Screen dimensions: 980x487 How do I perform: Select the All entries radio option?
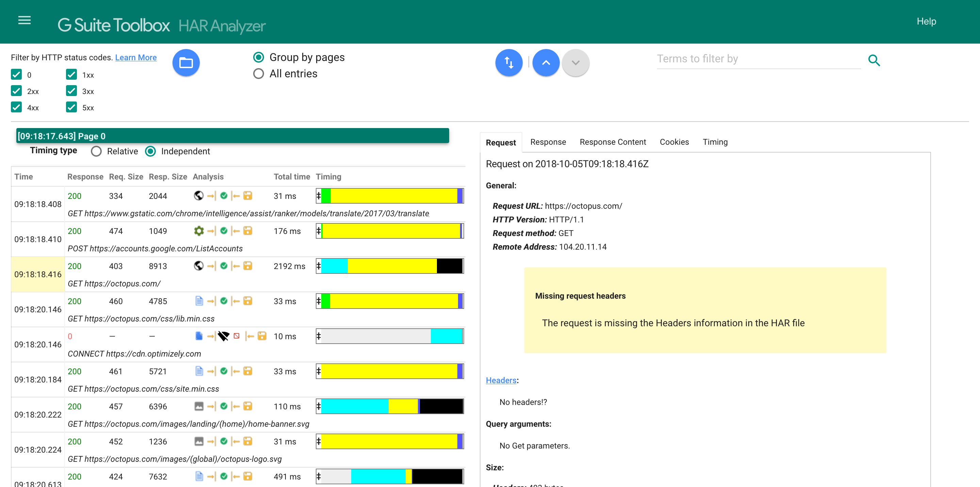[258, 74]
